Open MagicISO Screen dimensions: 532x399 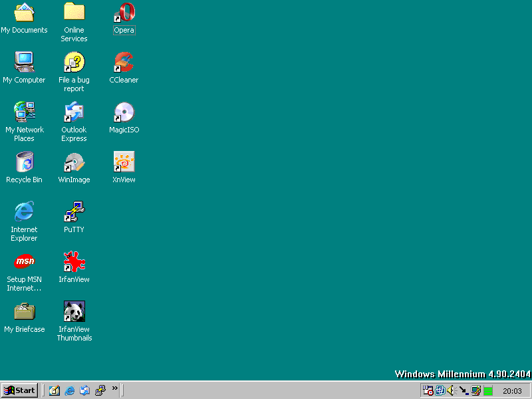point(124,113)
